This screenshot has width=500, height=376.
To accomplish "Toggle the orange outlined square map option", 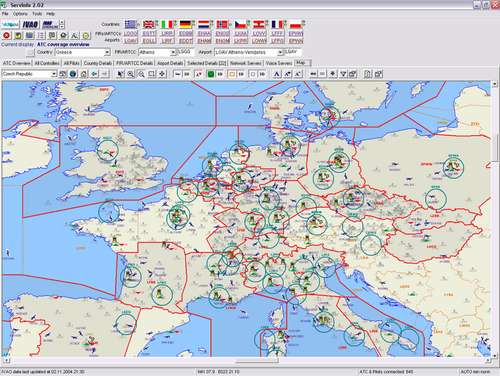I will (x=232, y=74).
